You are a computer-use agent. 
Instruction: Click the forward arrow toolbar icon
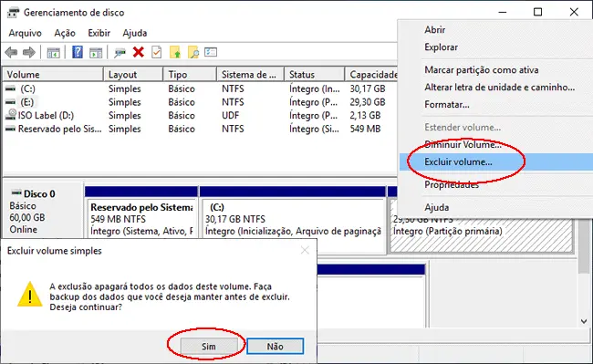pyautogui.click(x=29, y=52)
